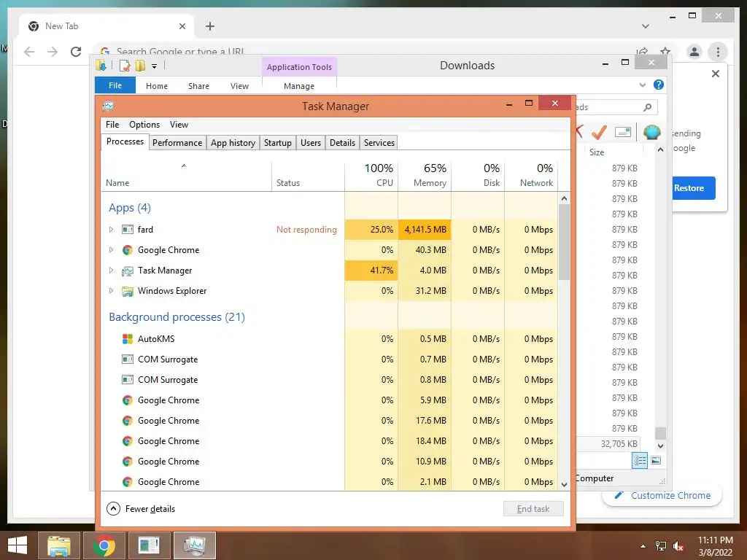
Task: Open Task Manager File menu
Action: tap(112, 125)
